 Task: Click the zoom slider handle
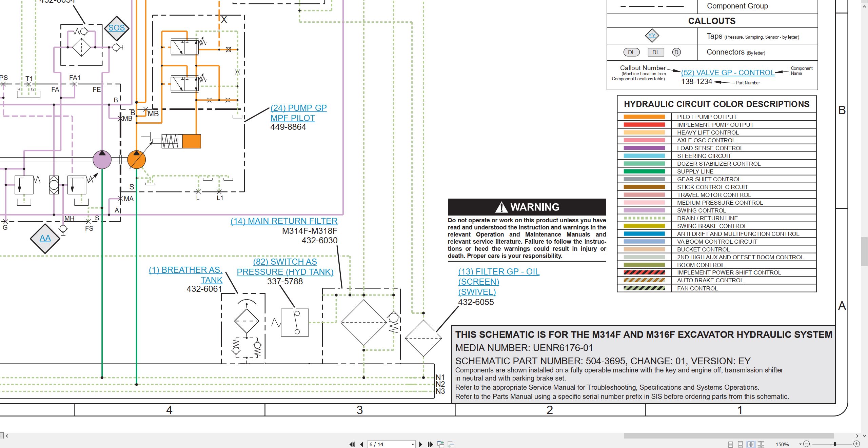[x=835, y=444]
